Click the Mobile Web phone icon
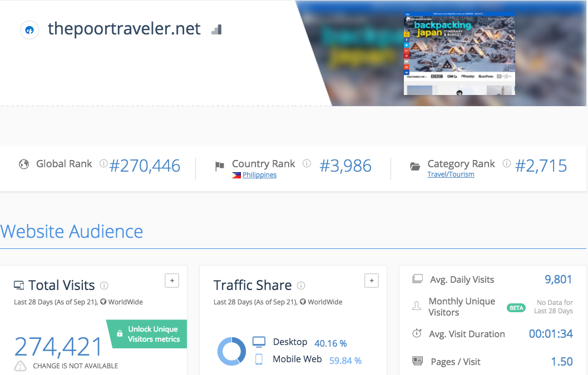588x375 pixels. [x=259, y=359]
